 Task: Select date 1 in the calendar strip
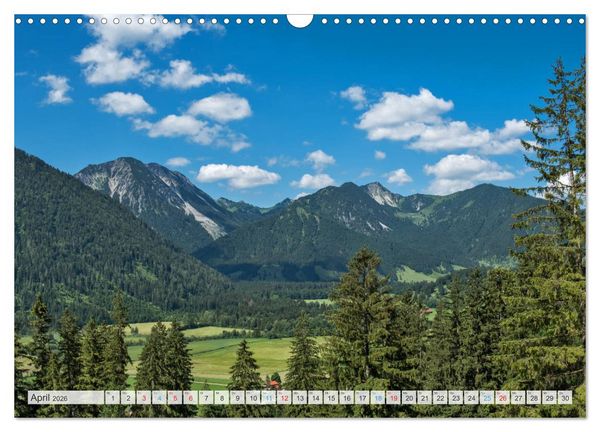tap(112, 398)
